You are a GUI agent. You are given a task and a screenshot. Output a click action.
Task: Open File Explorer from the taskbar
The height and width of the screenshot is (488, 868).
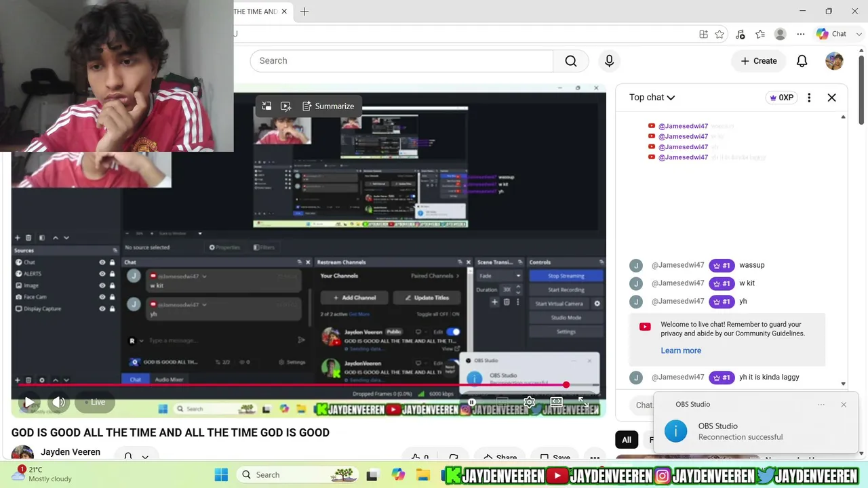[x=423, y=474]
